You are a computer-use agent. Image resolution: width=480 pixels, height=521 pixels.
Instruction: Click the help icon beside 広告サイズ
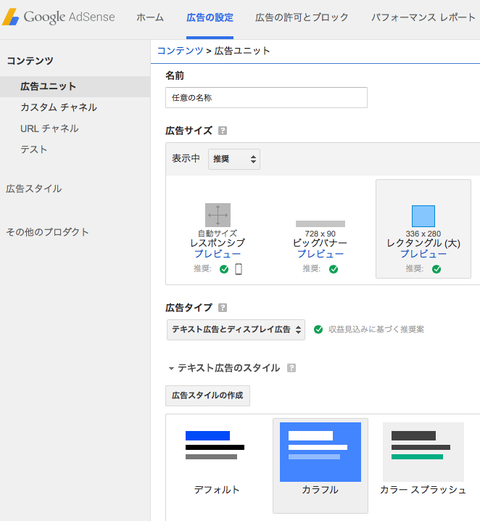222,131
